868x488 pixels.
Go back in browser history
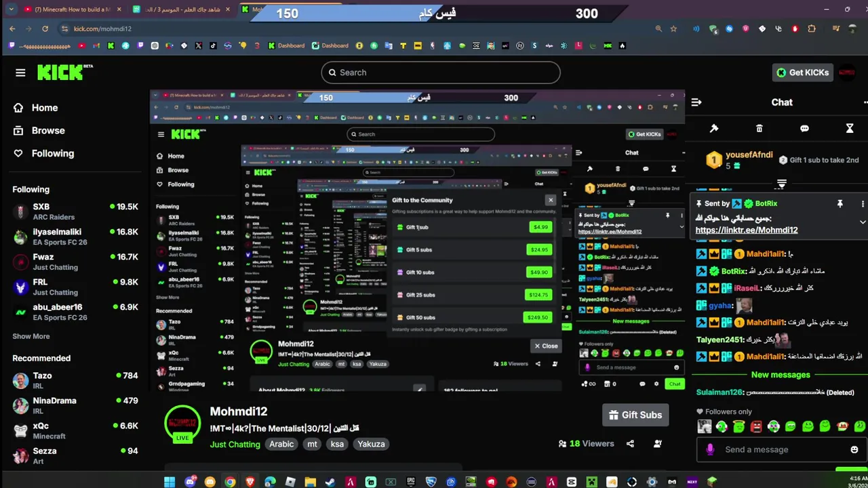tap(12, 28)
